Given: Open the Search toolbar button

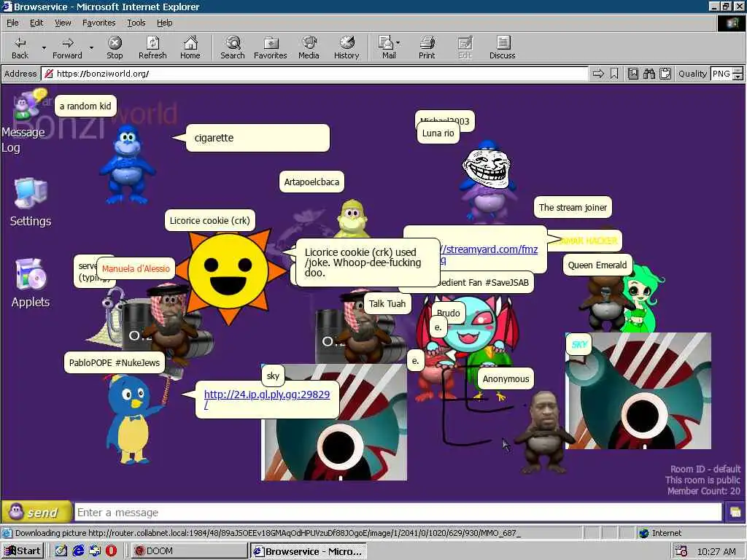Looking at the screenshot, I should 233,47.
